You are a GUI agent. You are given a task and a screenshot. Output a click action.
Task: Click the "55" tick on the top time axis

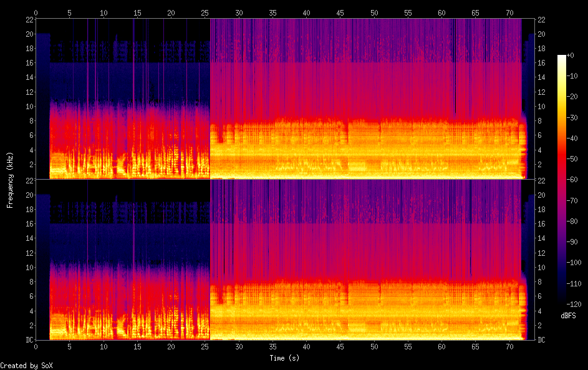click(x=408, y=12)
